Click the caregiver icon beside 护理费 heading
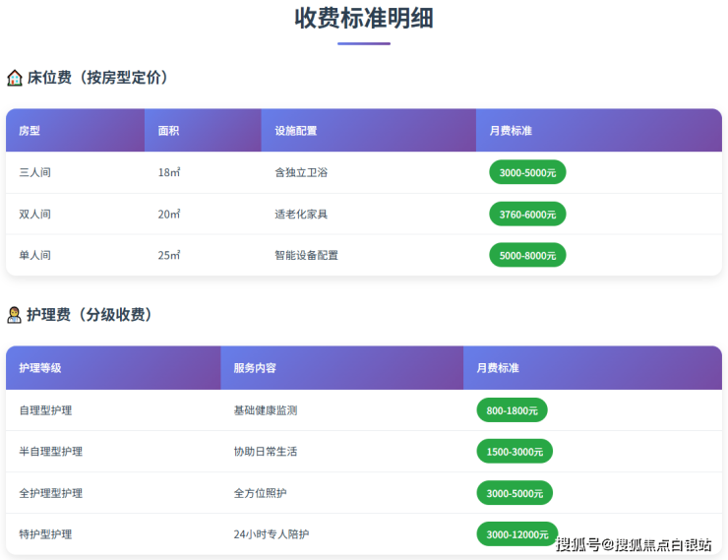This screenshot has height=560, width=728. pyautogui.click(x=15, y=315)
